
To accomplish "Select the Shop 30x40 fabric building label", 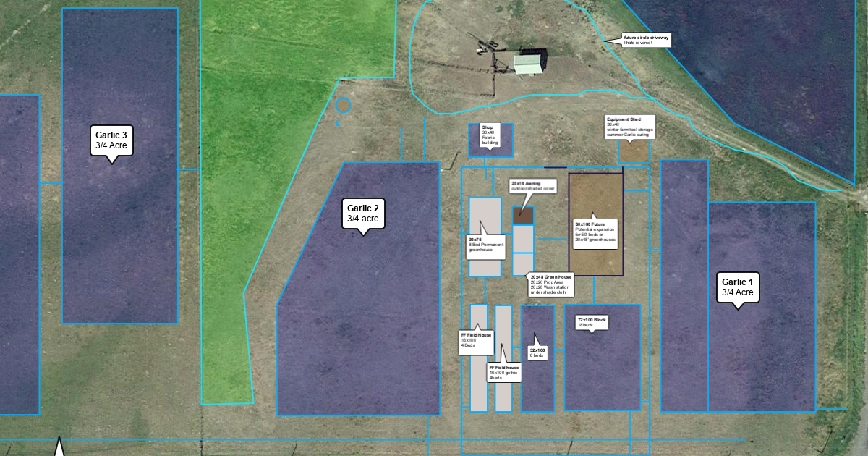I will (x=490, y=135).
